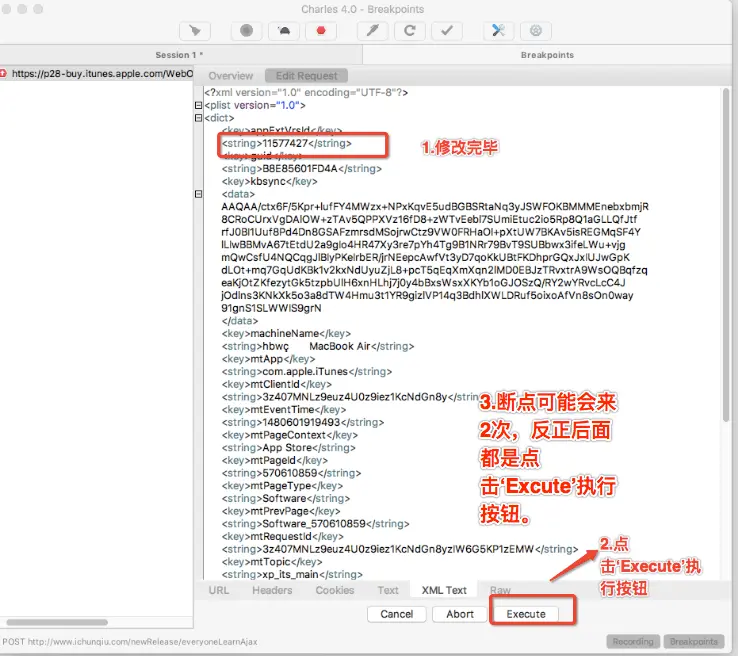738x656 pixels.
Task: Toggle the Breakpoints status button
Action: coord(694,641)
